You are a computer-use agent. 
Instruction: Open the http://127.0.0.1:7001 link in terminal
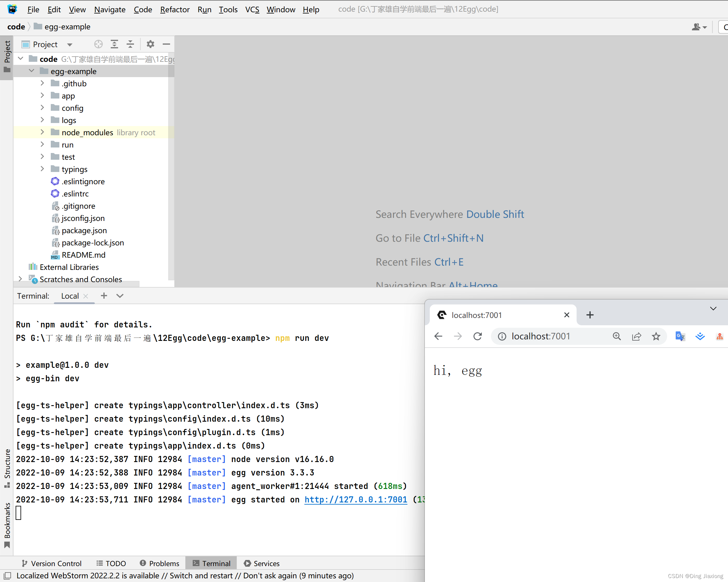(x=355, y=500)
